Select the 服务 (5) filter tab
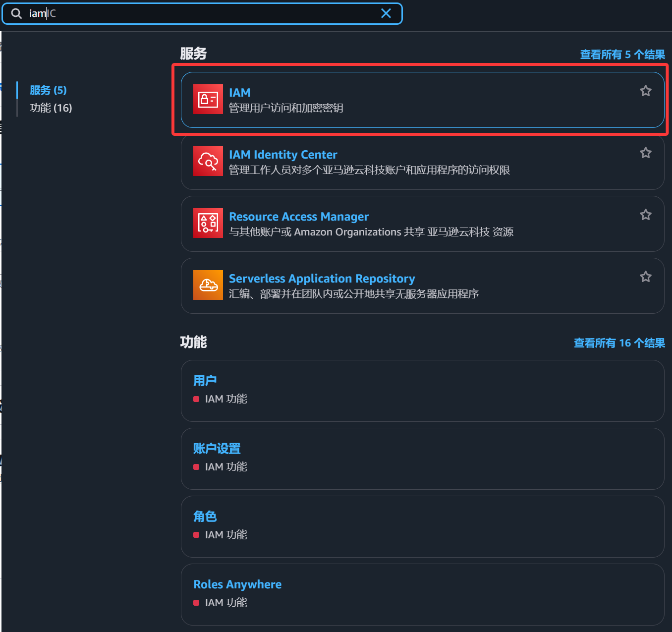672x632 pixels. click(48, 90)
